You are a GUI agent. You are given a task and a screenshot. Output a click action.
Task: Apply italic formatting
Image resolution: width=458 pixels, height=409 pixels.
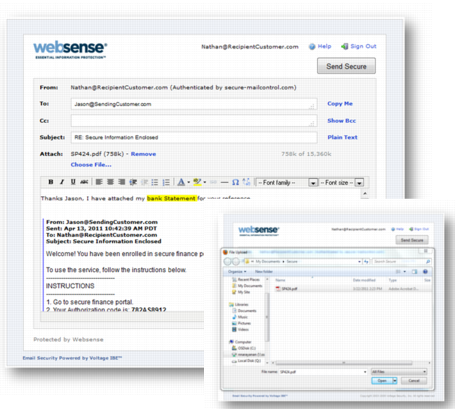click(62, 182)
